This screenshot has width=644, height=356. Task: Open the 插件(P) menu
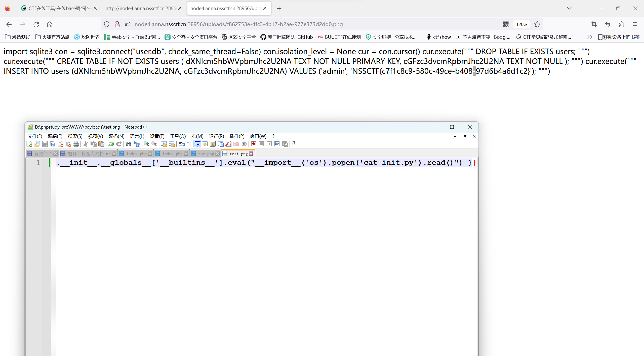[237, 136]
